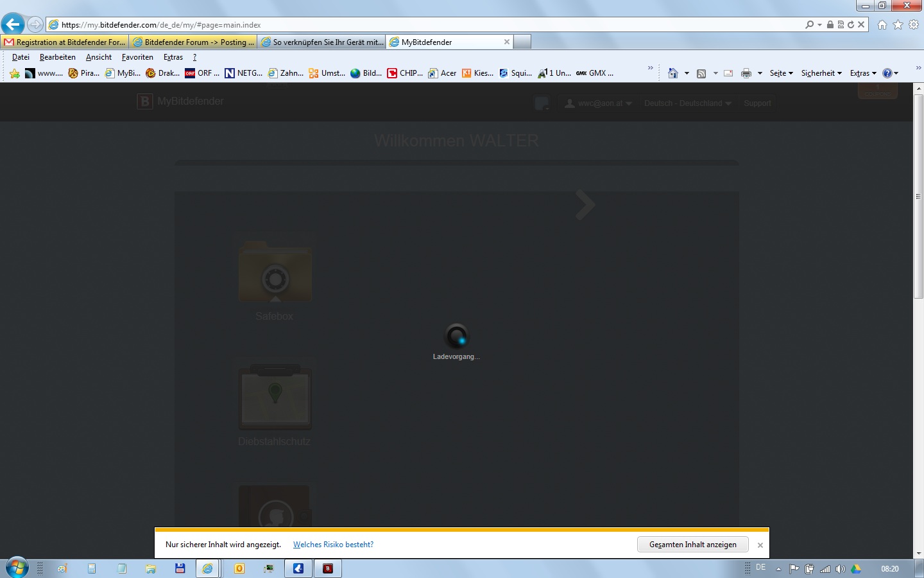Open the Windows Start orb
The height and width of the screenshot is (578, 924).
(17, 568)
